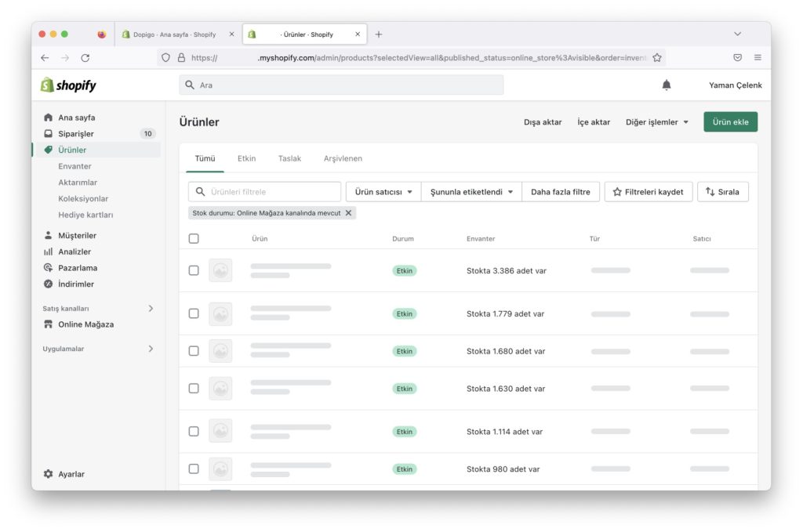This screenshot has height=532, width=803.
Task: Click Etkin badge of 3.386 stock row
Action: pos(404,270)
